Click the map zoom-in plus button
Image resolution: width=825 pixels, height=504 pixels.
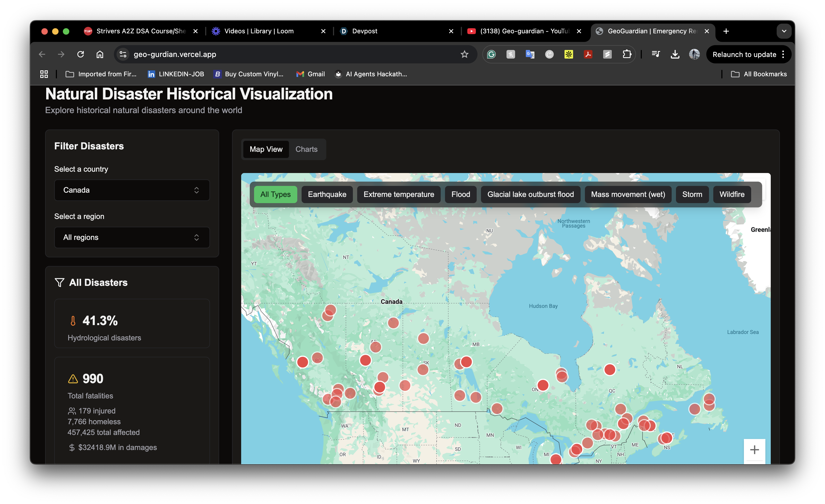(x=754, y=450)
